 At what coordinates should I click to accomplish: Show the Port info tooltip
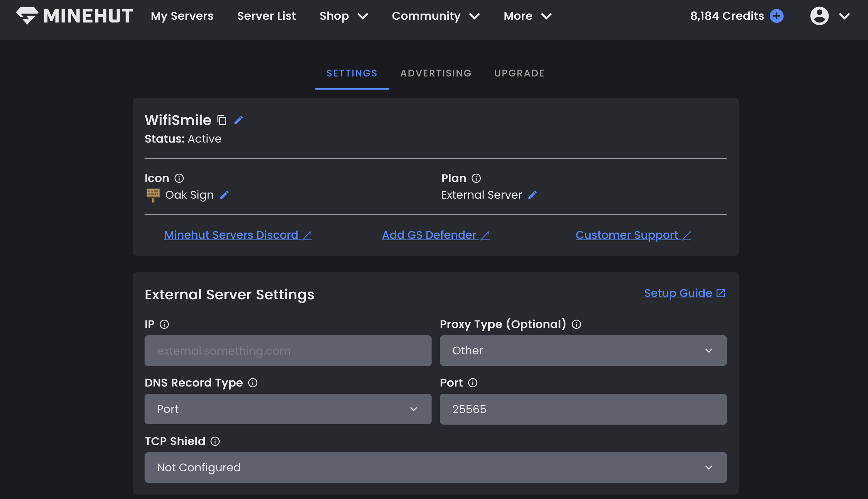coord(472,383)
